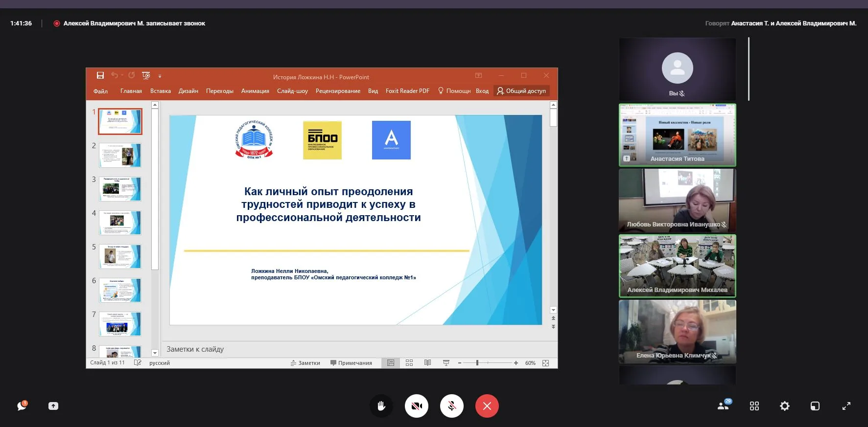Raise hand in the call
The image size is (868, 427).
[381, 406]
